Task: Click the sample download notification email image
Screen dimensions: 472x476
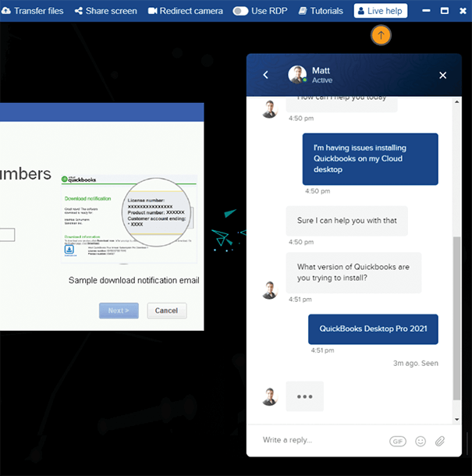Action: [129, 219]
